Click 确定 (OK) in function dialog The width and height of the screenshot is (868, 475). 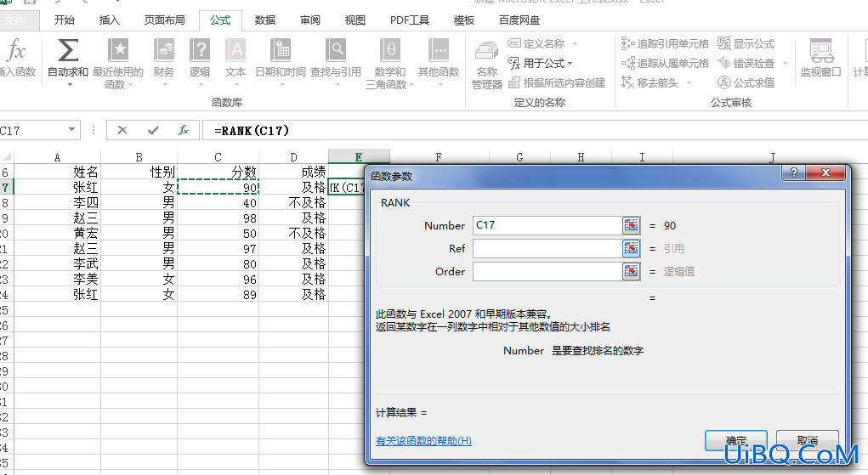tap(735, 441)
